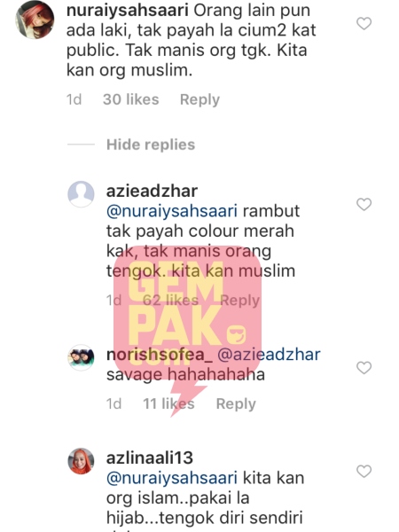The image size is (399, 532).
Task: Open azlinaali13 username heading
Action: click(150, 458)
